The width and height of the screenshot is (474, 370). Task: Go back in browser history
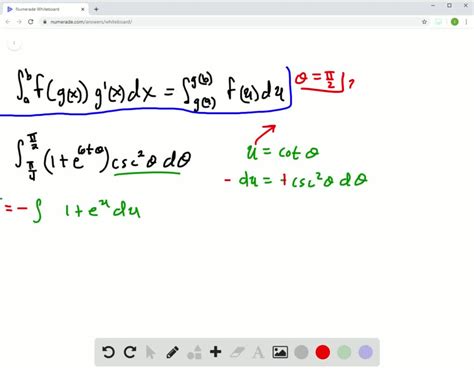[8, 22]
